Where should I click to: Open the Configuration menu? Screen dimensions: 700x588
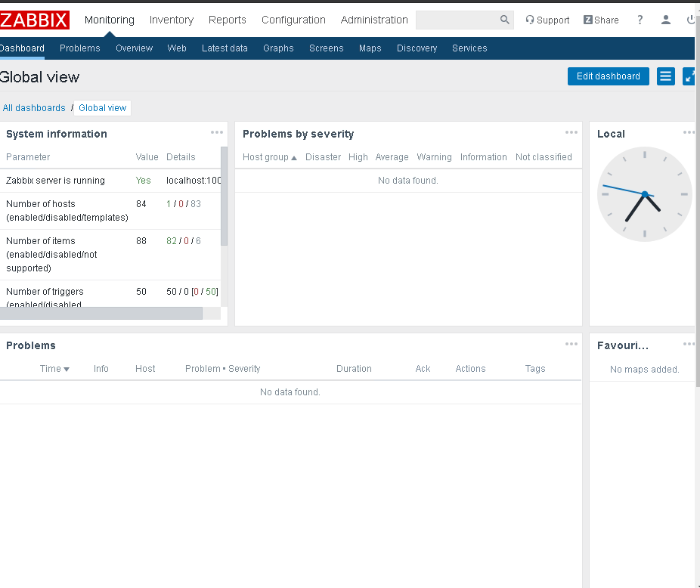[x=293, y=20]
